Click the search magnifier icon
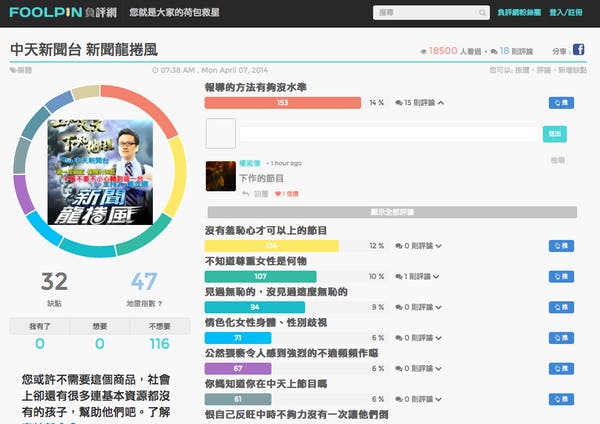The image size is (600, 424). (482, 13)
